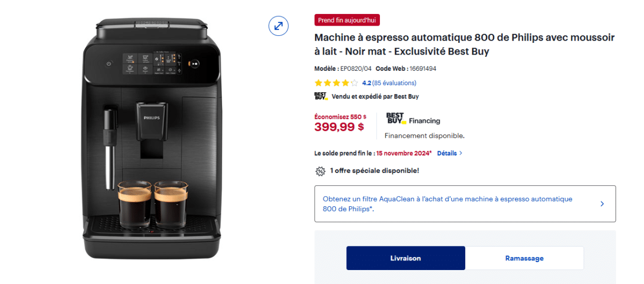Click the 4.2 rating score
This screenshot has width=644, height=284.
[367, 83]
